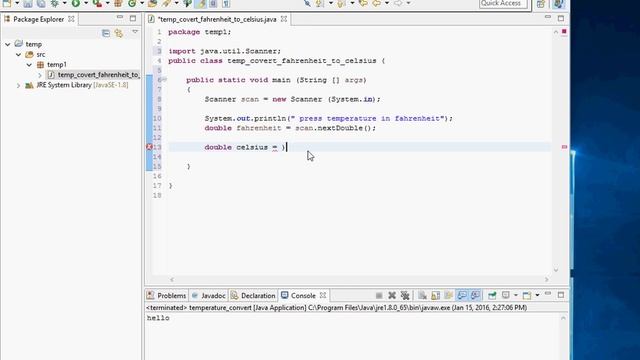Pin the Console view

[x=492, y=295]
